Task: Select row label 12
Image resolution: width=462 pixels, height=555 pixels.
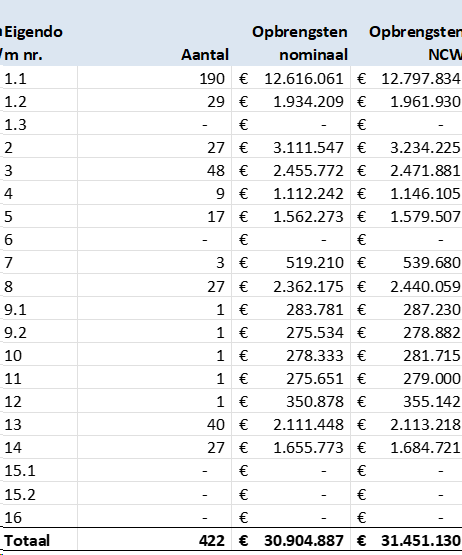Action: coord(13,402)
